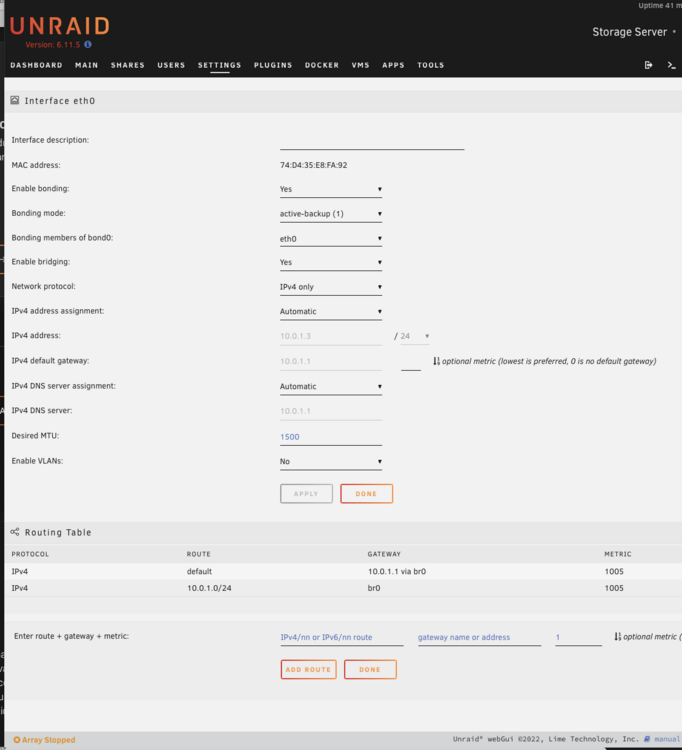Open IPv4 DNS server assignment dropdown
The image size is (682, 750).
330,386
